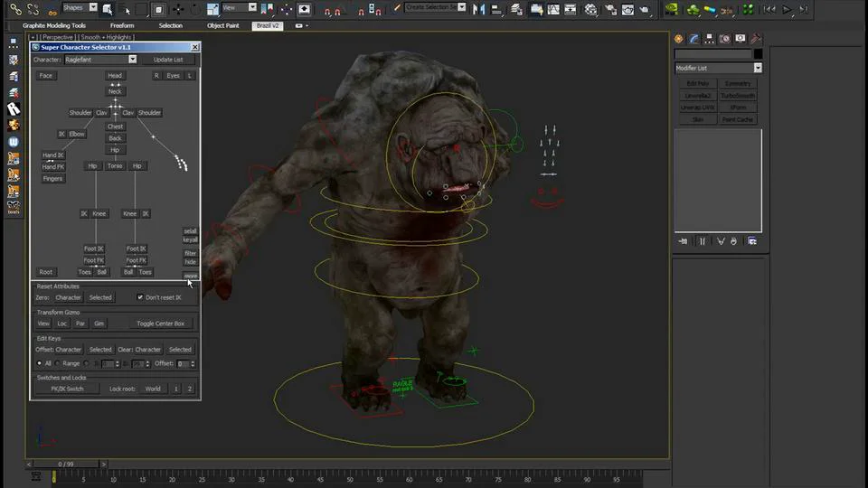The height and width of the screenshot is (488, 868).
Task: Click Remove Modifier trash icon
Action: [x=733, y=241]
